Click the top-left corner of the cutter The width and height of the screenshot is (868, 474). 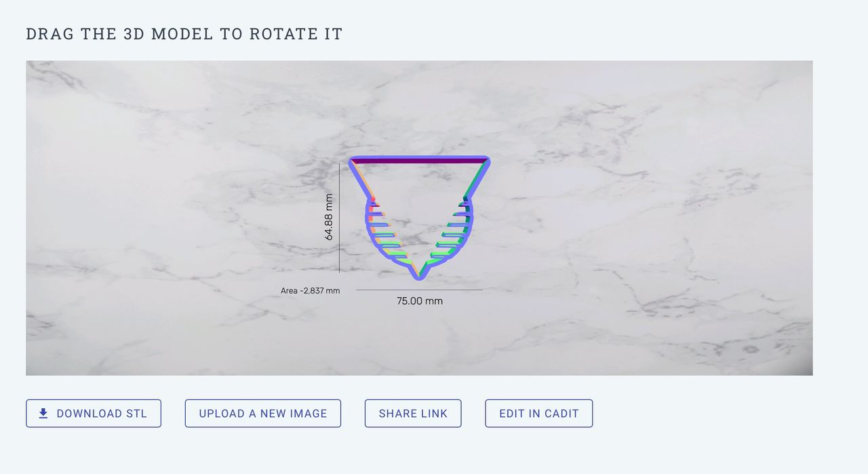(353, 161)
